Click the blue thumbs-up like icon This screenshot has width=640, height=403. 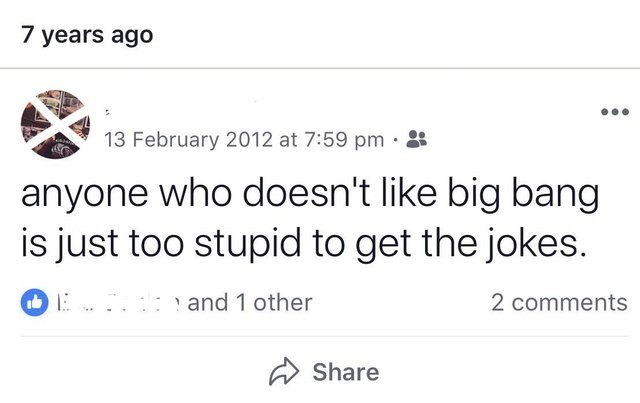click(x=31, y=302)
